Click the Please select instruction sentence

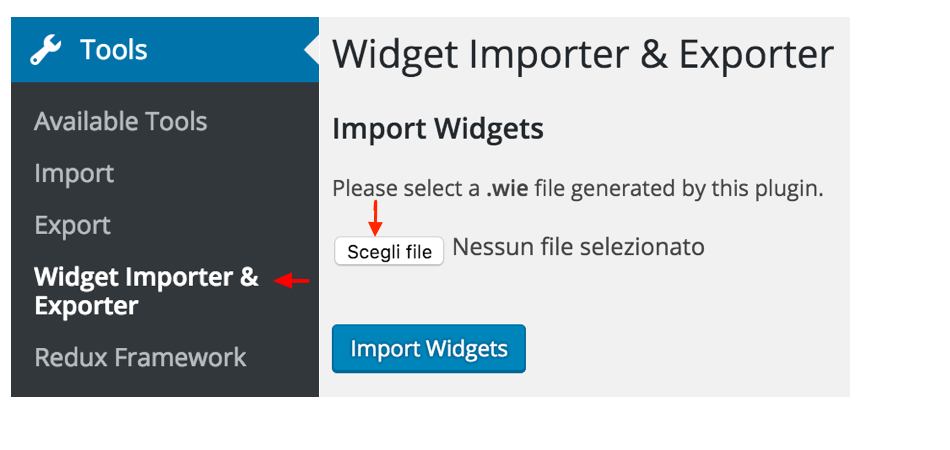[578, 190]
